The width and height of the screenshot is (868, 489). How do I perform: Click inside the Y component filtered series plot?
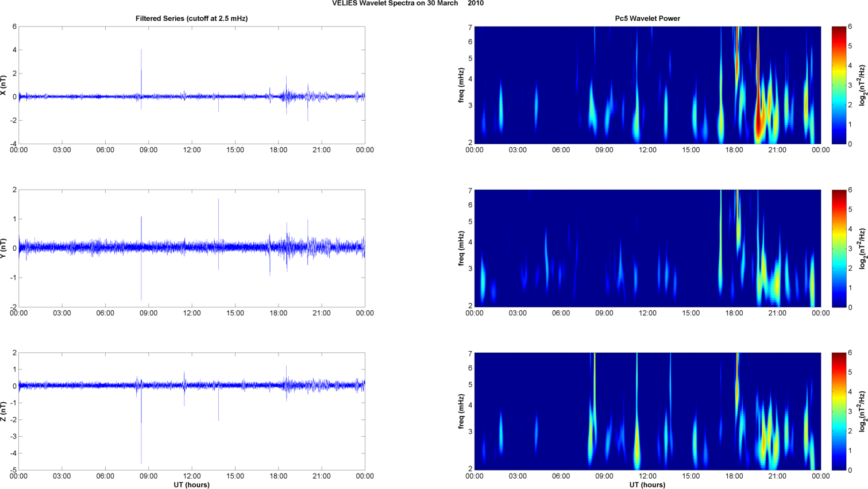click(x=191, y=248)
